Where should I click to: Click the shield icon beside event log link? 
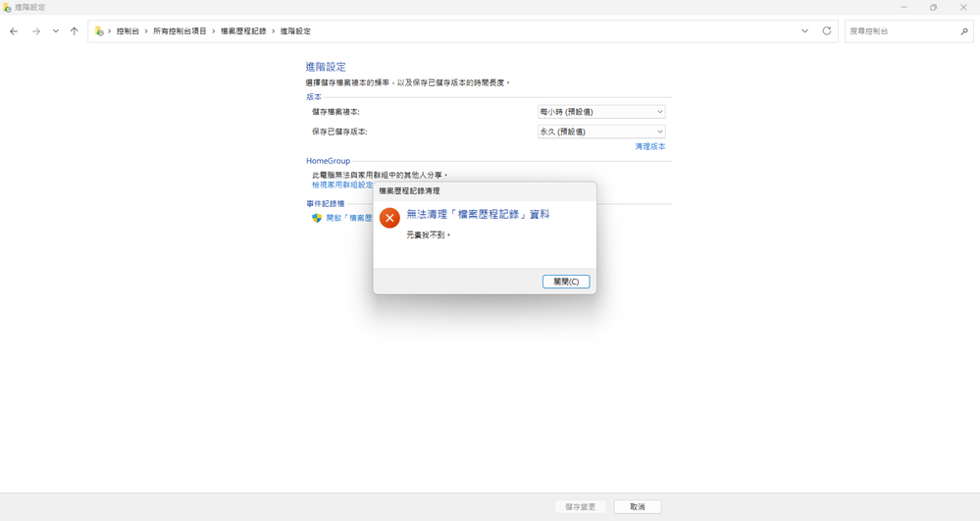(x=317, y=218)
